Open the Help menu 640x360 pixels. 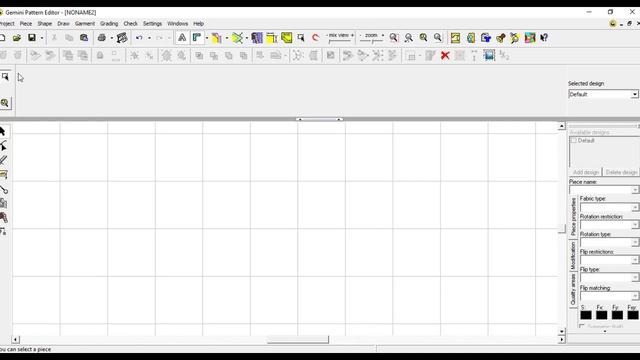coord(198,24)
